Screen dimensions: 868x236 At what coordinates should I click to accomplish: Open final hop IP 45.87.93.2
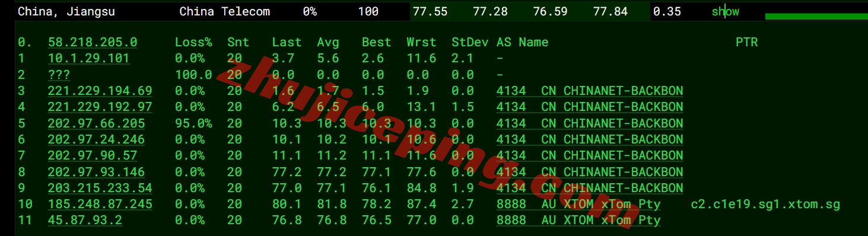[x=85, y=220]
